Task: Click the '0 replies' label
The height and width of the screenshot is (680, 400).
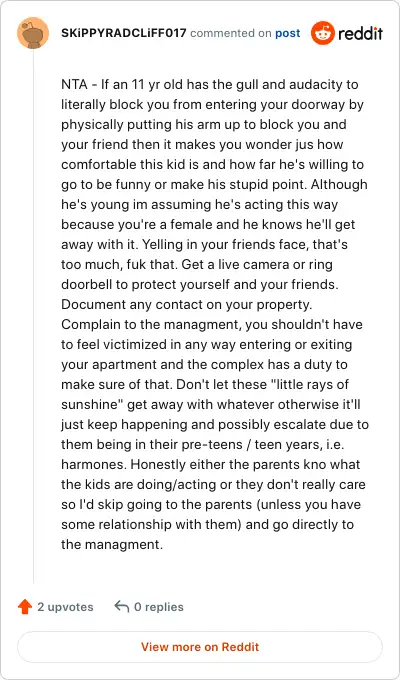Action: pyautogui.click(x=159, y=607)
